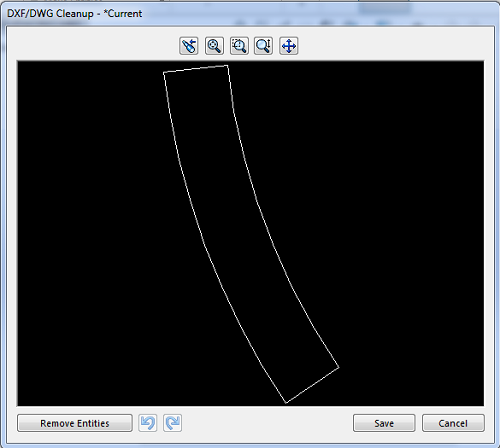This screenshot has height=448, width=500.
Task: Select the Previous View toolbar icon
Action: point(189,46)
